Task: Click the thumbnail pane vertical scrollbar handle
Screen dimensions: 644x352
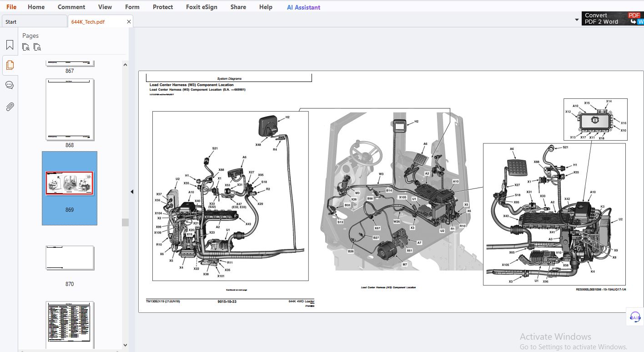Action: (125, 222)
